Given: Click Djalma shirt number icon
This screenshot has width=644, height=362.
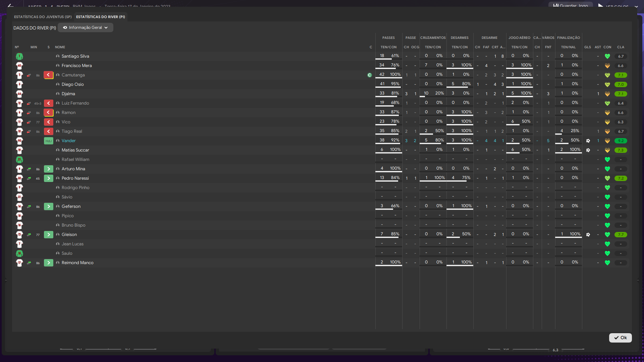Looking at the screenshot, I should [x=19, y=94].
